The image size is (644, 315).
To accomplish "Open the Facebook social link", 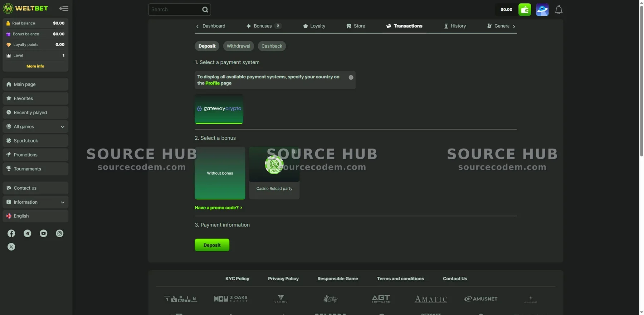I will pyautogui.click(x=11, y=233).
